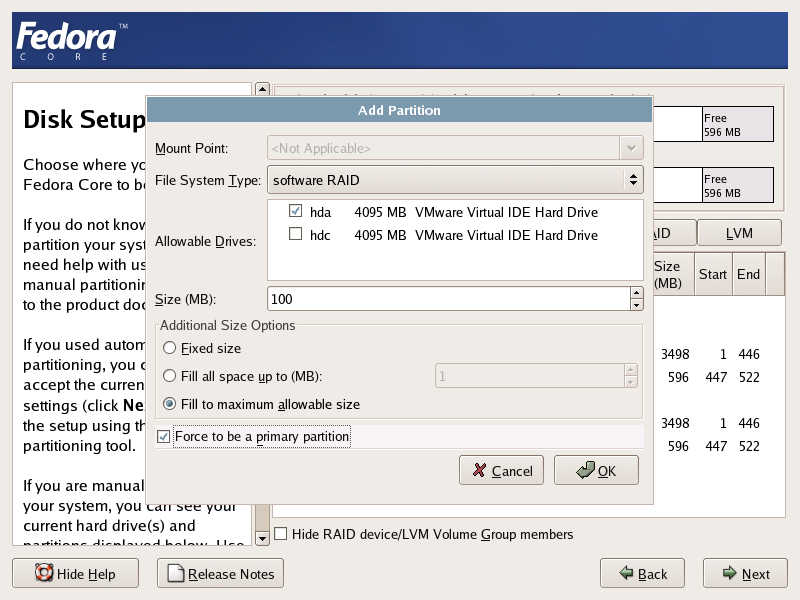Toggle the hda drive checkbox
This screenshot has height=600, width=800.
295,211
